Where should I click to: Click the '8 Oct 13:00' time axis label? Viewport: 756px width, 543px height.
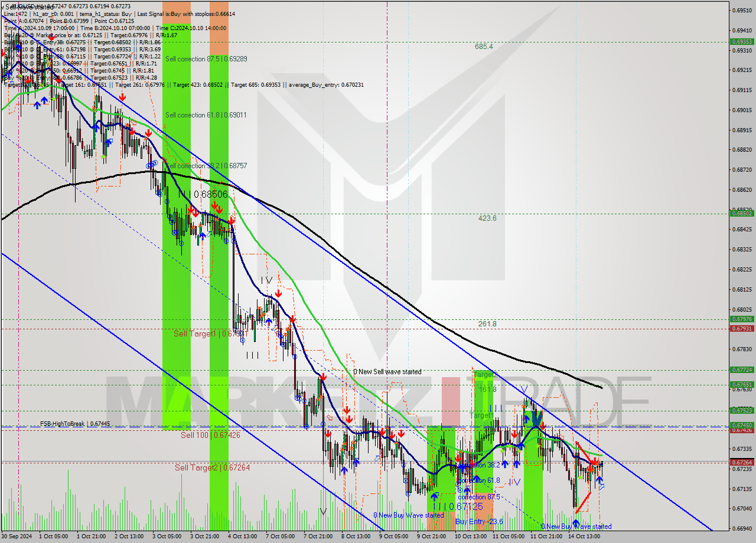click(356, 537)
